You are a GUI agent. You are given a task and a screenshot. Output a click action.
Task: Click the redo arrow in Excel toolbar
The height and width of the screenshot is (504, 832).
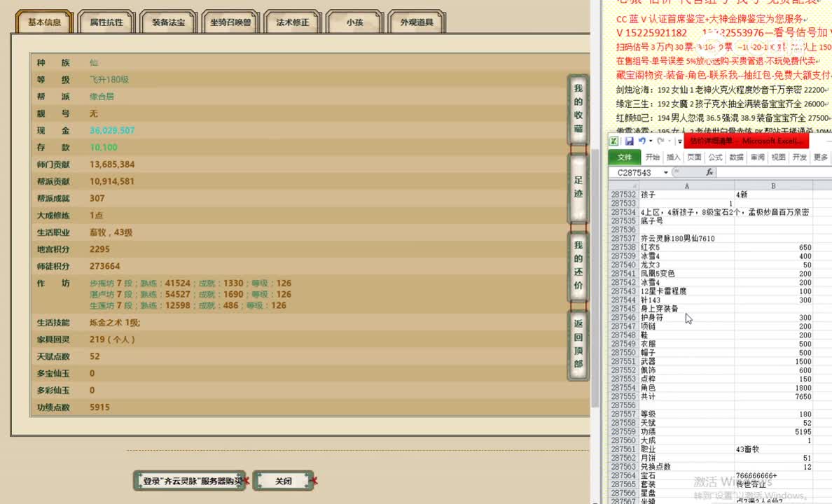(660, 141)
